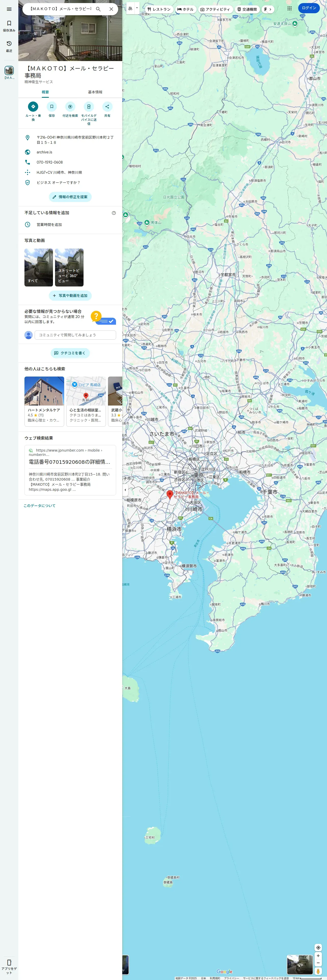Viewport: 327px width, 980px height.
Task: Click the 利用規約 footer link
Action: [x=215, y=978]
